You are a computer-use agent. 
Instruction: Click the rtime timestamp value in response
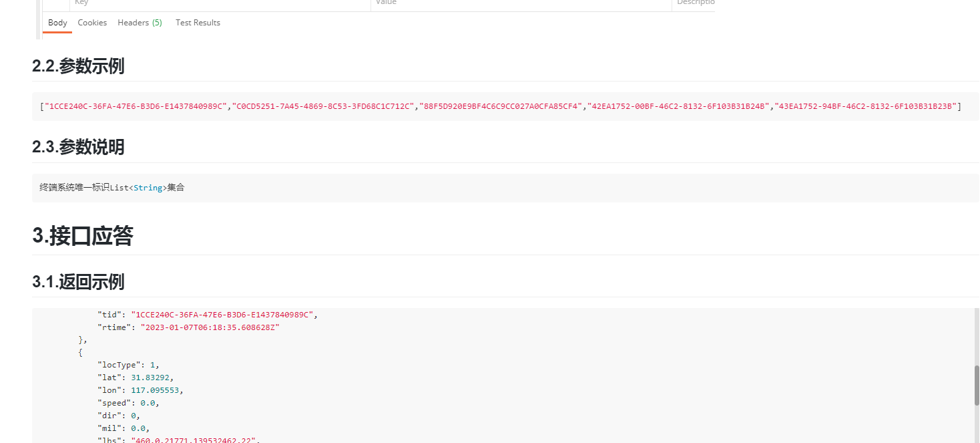(x=210, y=327)
